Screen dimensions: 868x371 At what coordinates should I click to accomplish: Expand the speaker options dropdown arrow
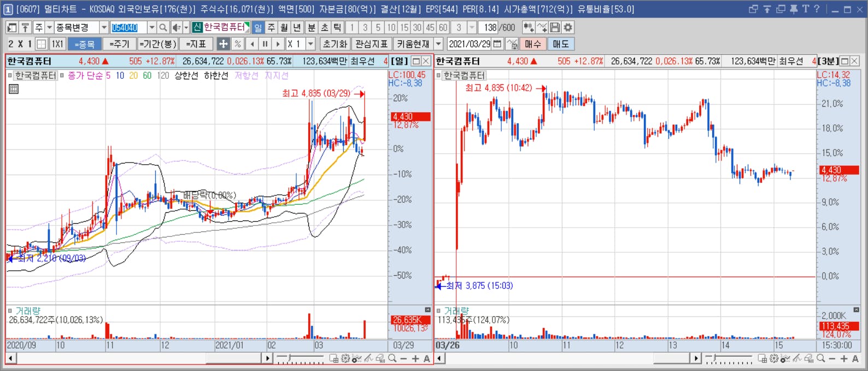coord(186,27)
